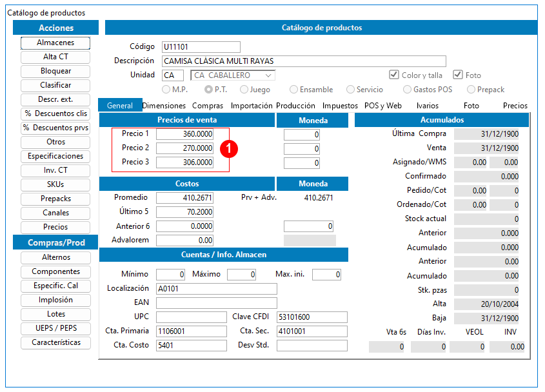The width and height of the screenshot is (545, 392).
Task: Open the Especificaciones button
Action: 55,157
